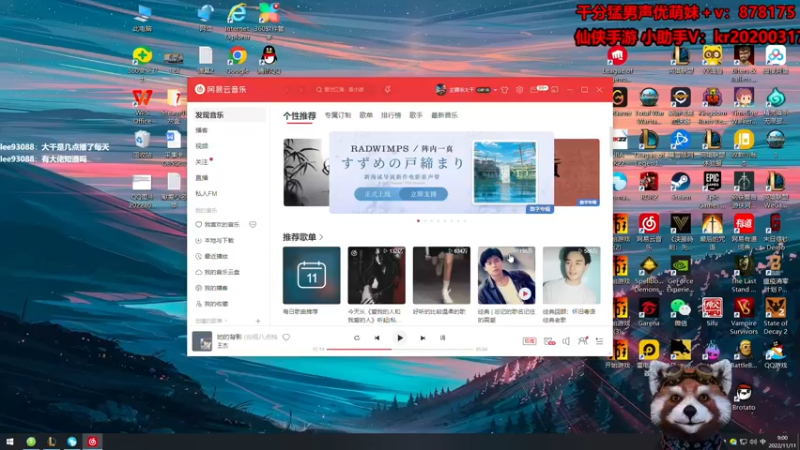Open the playlist queue icon
The image size is (800, 450).
[599, 341]
